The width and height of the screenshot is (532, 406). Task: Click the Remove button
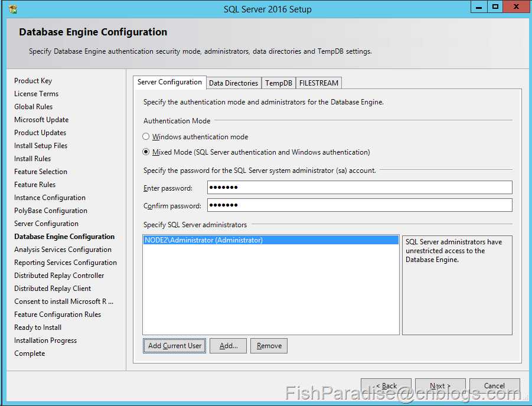269,346
